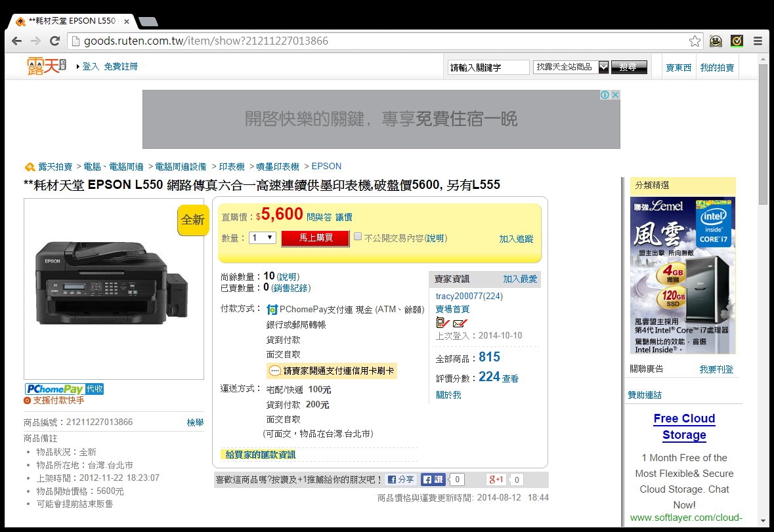Image resolution: width=774 pixels, height=532 pixels.
Task: Click 我要刊登 advertise link
Action: (716, 369)
